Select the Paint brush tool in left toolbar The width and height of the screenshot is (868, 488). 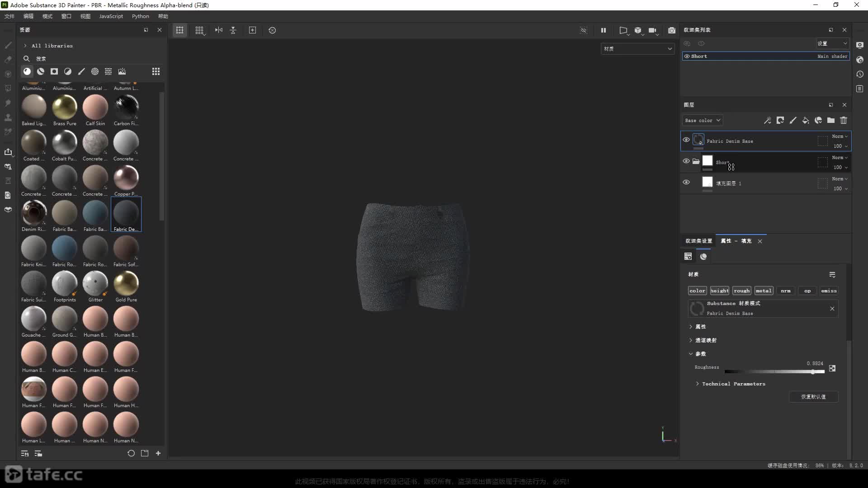pyautogui.click(x=8, y=45)
